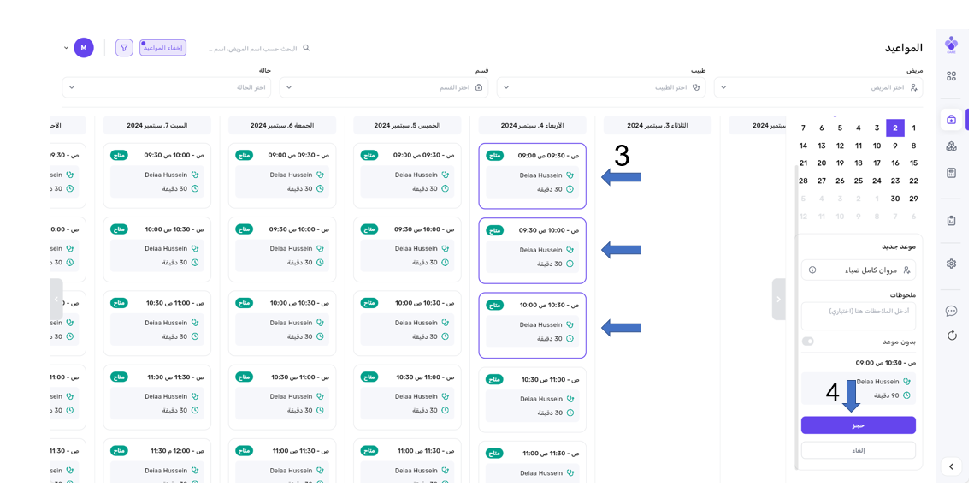Viewport: 980px width, 493px height.
Task: Open the appointments briefcase icon in sidebar
Action: 951,120
